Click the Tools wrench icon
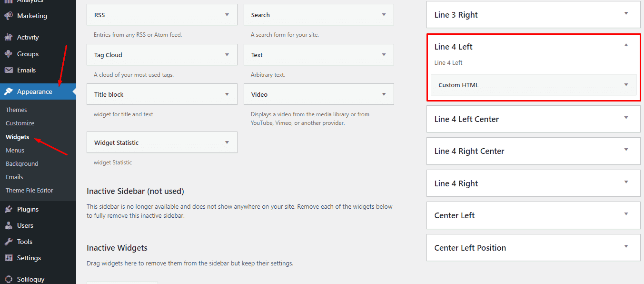Screen dimensions: 644x284 click(x=9, y=242)
